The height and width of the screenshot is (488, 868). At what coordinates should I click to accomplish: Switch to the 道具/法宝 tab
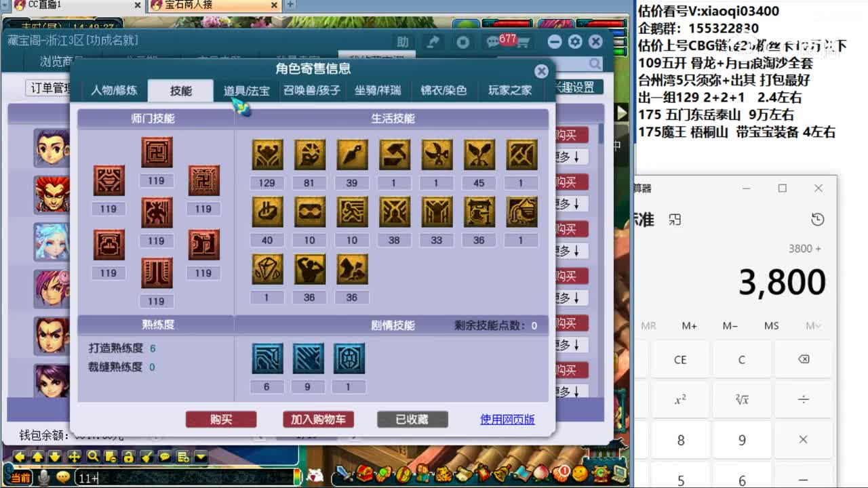246,90
